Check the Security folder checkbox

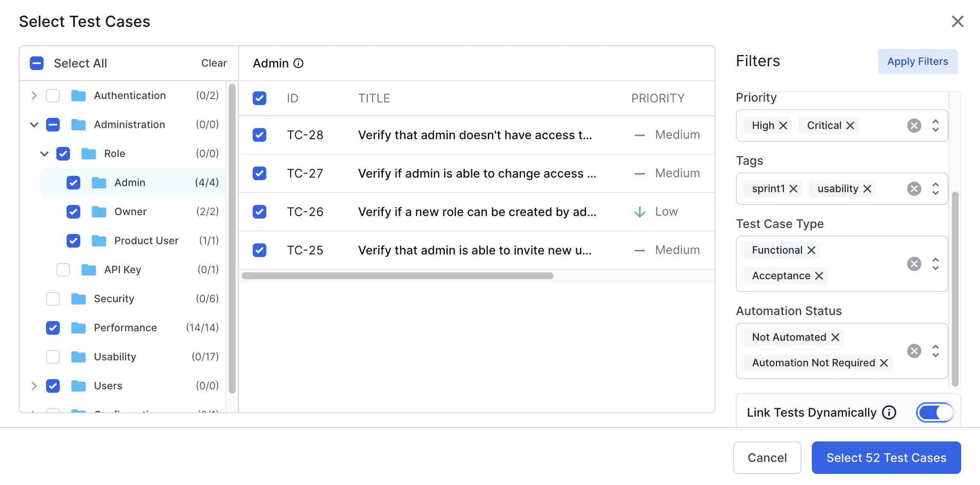(x=53, y=299)
